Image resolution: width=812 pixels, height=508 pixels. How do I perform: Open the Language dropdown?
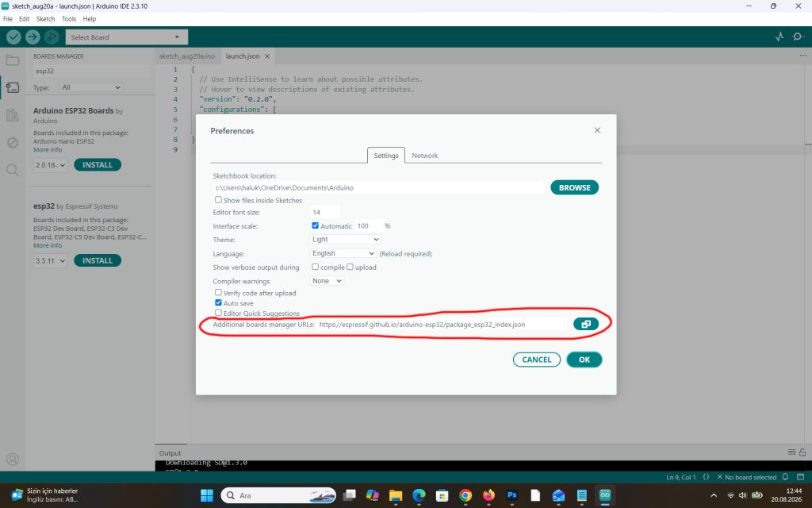tap(343, 253)
